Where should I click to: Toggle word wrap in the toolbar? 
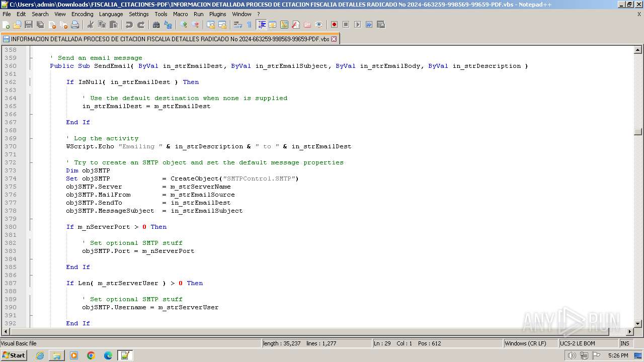tap(238, 25)
